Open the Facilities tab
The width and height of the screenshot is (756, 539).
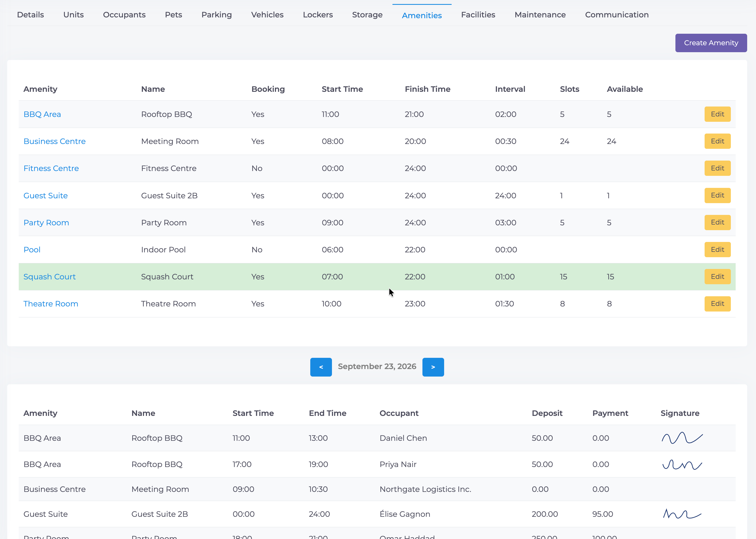coord(478,15)
